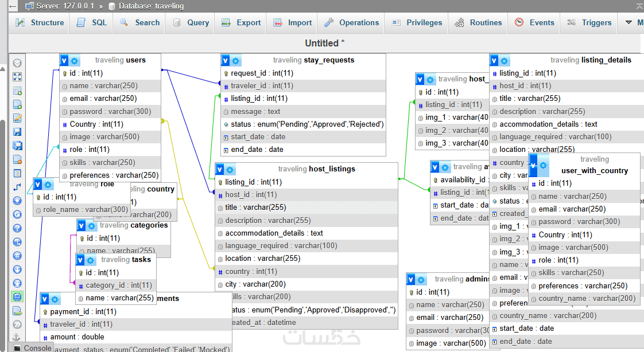Click the Create relationship icon
This screenshot has height=352, width=644.
(17, 187)
